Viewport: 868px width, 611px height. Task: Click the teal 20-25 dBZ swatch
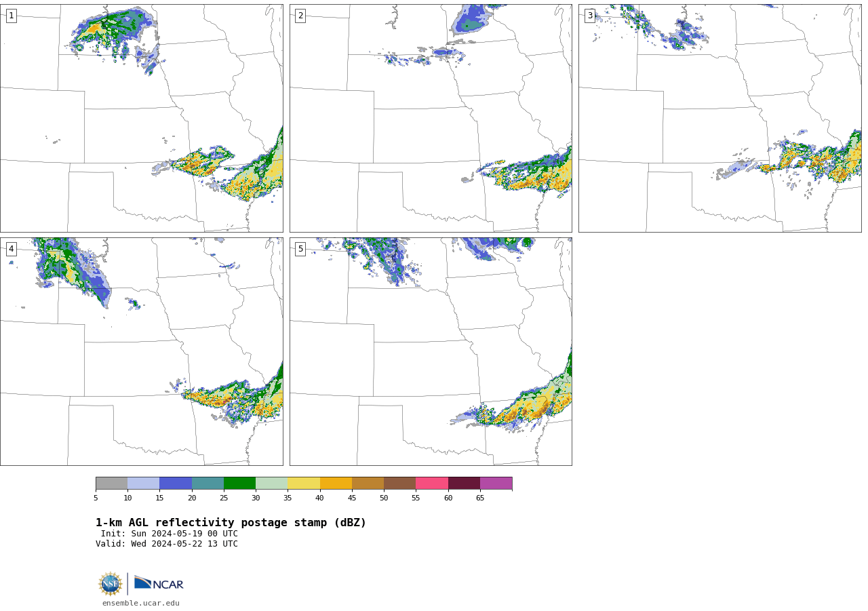point(208,484)
